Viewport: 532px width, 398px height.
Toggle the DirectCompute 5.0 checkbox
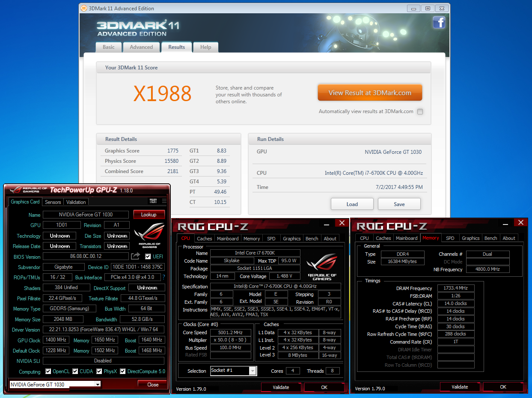(123, 371)
